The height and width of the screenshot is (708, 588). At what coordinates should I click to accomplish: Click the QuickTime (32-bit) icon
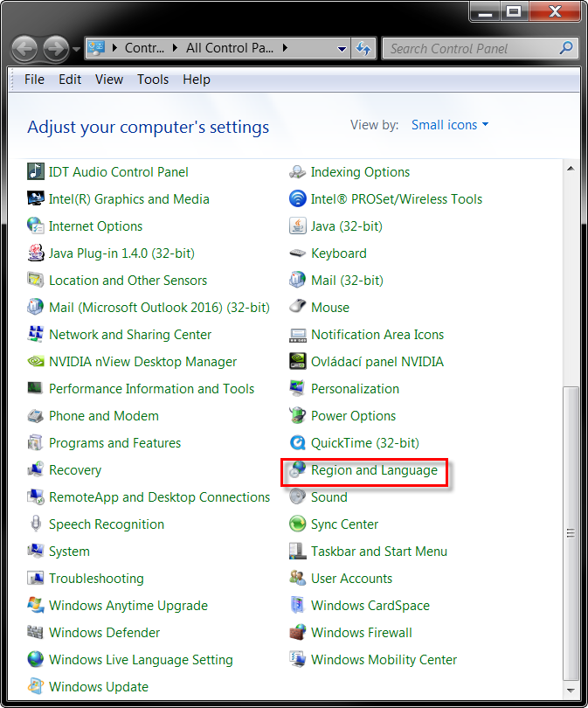point(297,443)
